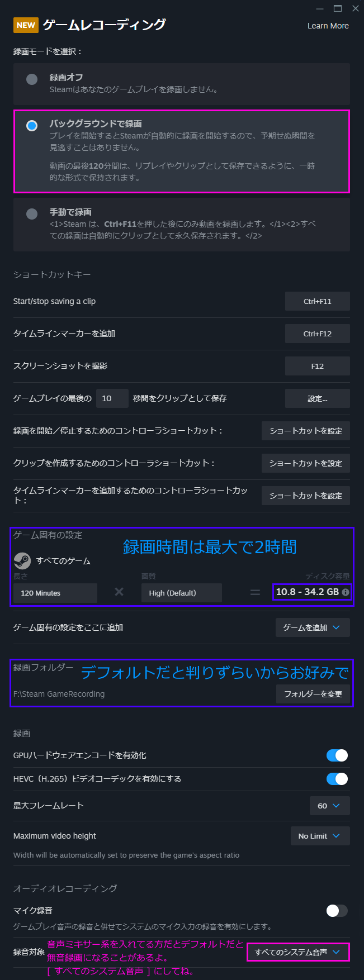Click the フォルダーを変更 button
This screenshot has width=364, height=980.
click(313, 694)
